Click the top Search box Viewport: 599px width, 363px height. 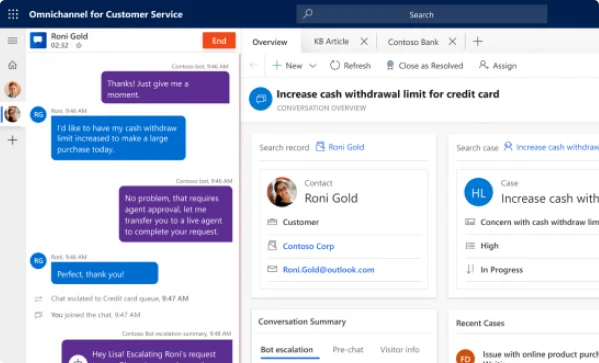point(421,15)
